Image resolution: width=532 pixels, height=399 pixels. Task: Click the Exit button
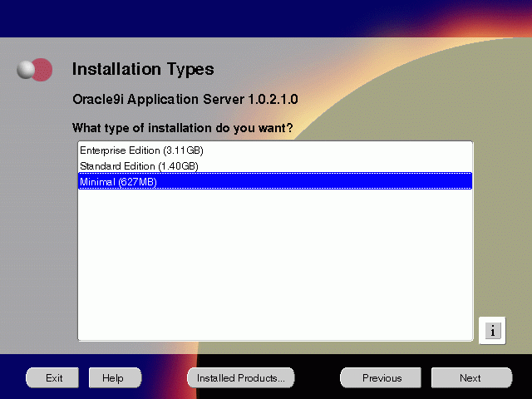52,377
